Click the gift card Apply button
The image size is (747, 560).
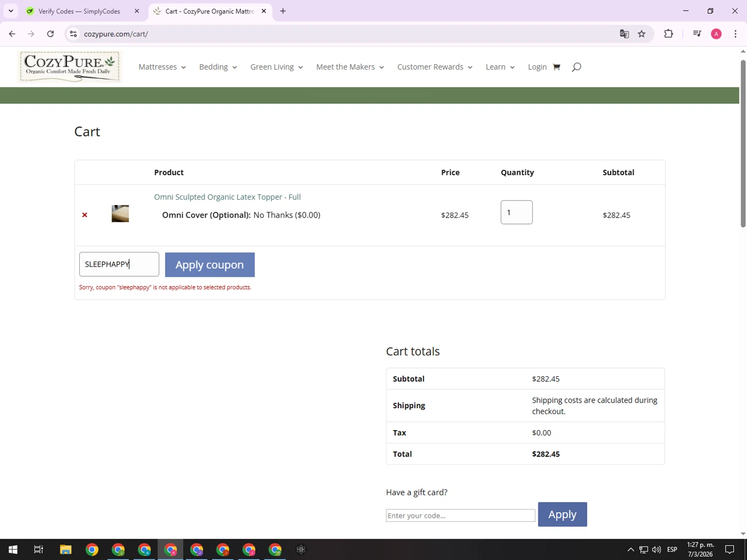click(562, 514)
